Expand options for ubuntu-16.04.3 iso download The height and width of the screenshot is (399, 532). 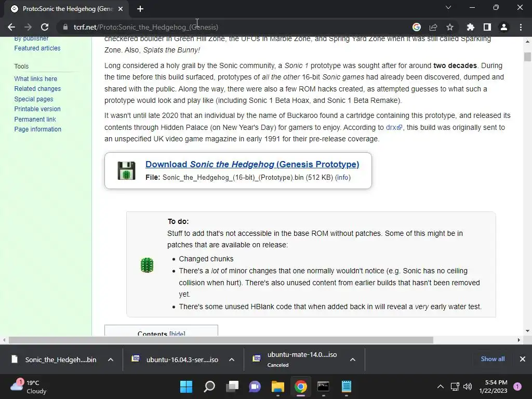coord(232,360)
